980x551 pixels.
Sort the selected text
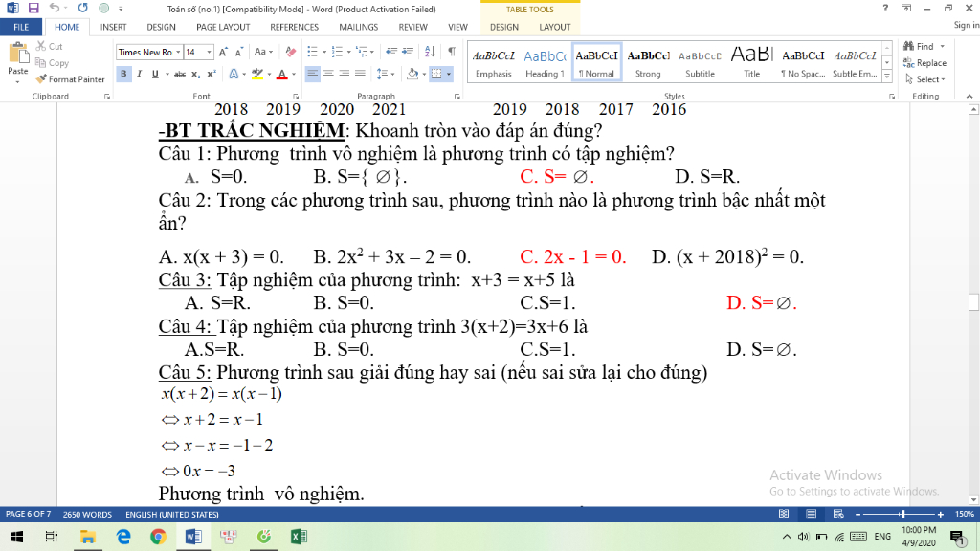(430, 52)
